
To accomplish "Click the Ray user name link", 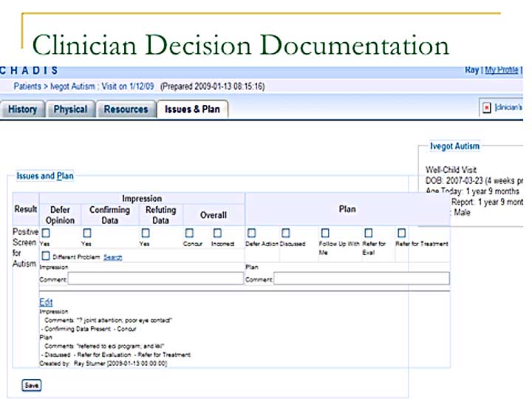I will [x=471, y=70].
